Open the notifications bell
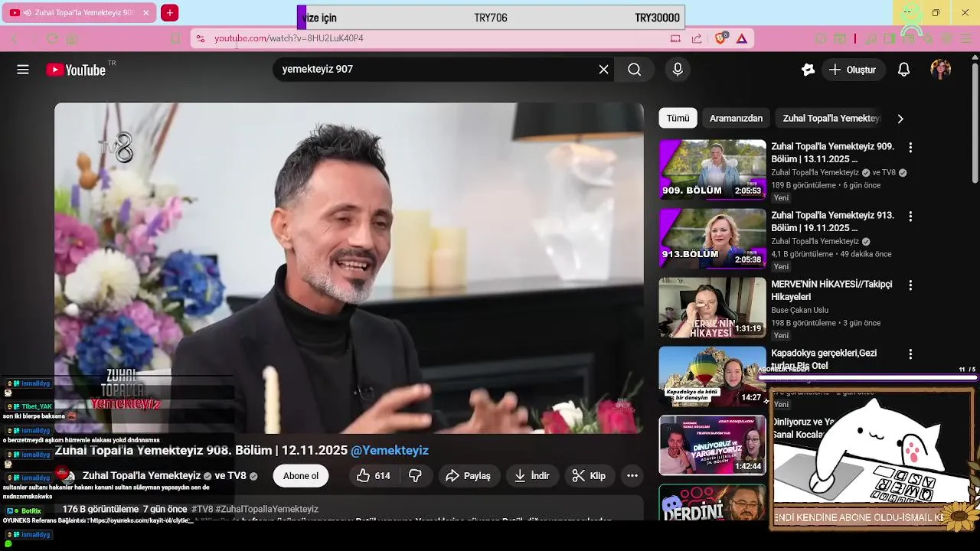The image size is (980, 551). click(x=903, y=70)
